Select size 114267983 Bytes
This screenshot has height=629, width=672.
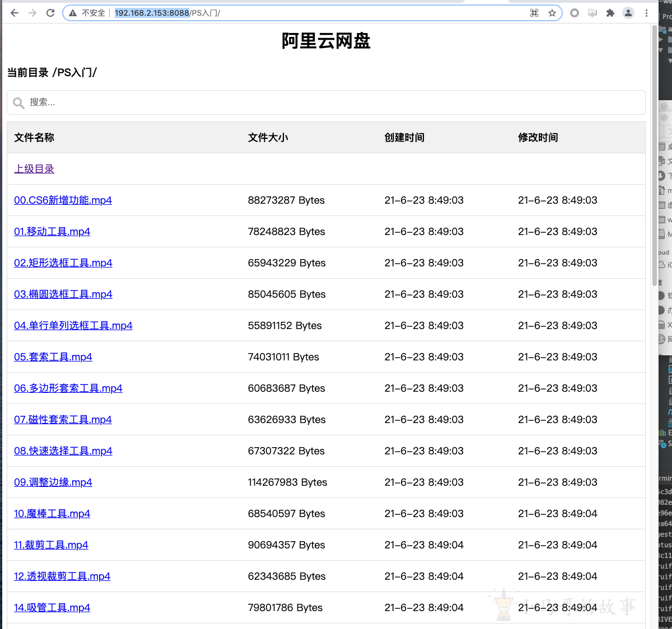[x=288, y=482]
